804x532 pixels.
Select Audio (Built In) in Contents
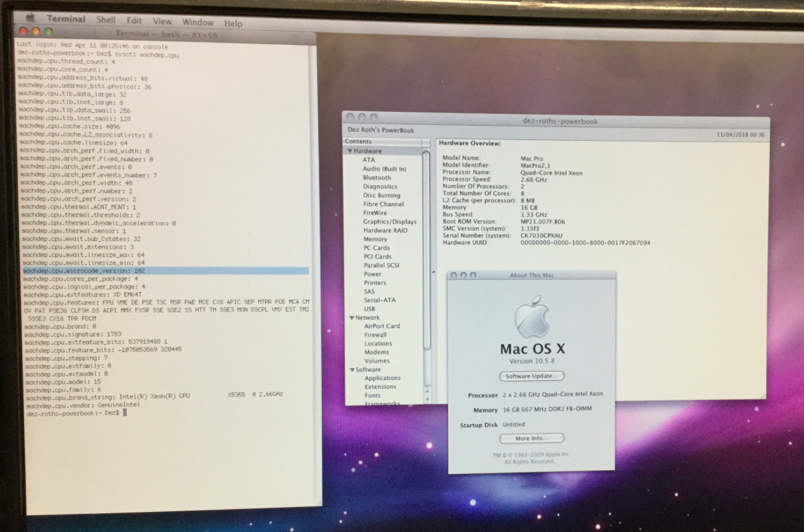click(x=384, y=169)
